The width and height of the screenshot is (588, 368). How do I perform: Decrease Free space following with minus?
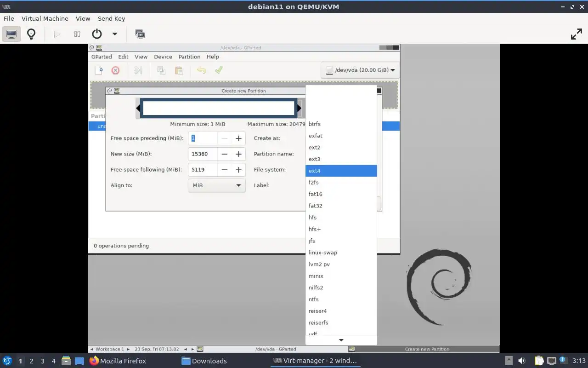[224, 170]
